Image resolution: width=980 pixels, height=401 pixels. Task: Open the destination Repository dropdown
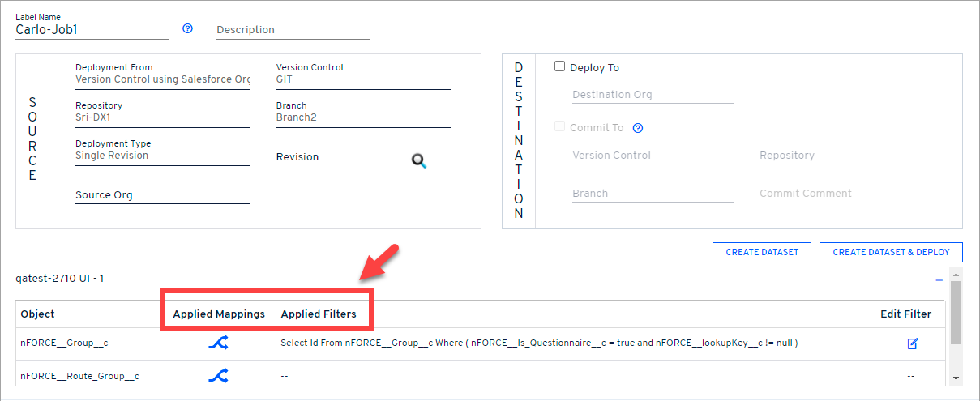(845, 156)
